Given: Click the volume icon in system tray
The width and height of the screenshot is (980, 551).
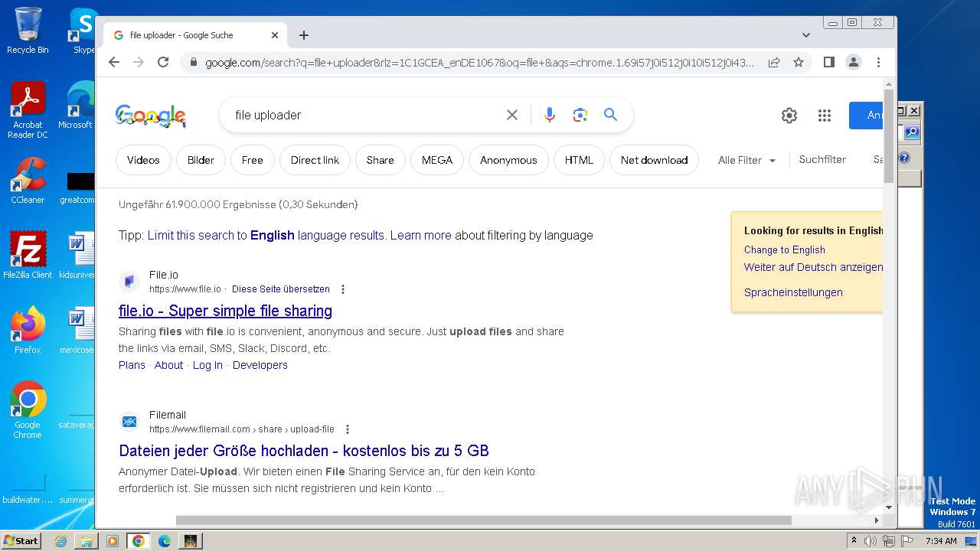Looking at the screenshot, I should (871, 541).
